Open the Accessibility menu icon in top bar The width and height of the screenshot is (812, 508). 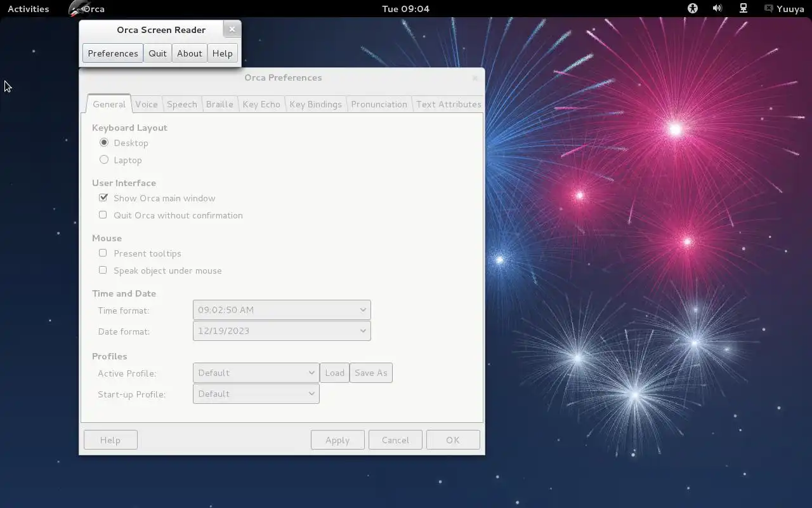(x=692, y=8)
